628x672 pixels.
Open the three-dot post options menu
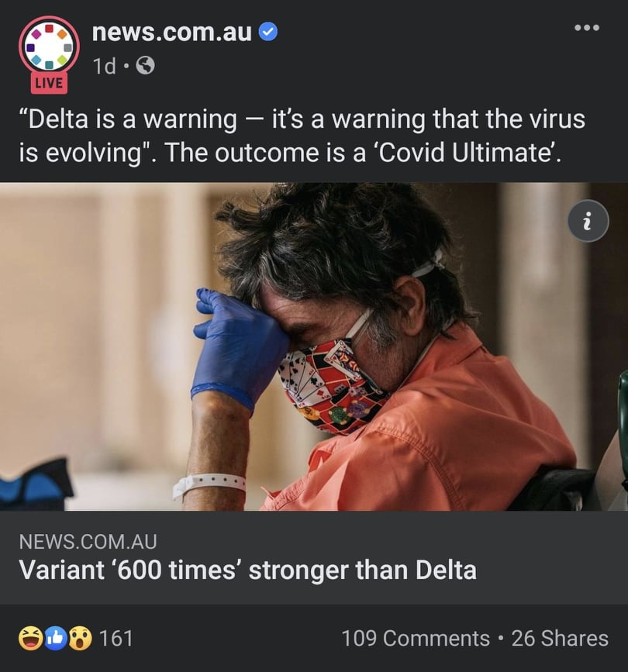[x=587, y=28]
